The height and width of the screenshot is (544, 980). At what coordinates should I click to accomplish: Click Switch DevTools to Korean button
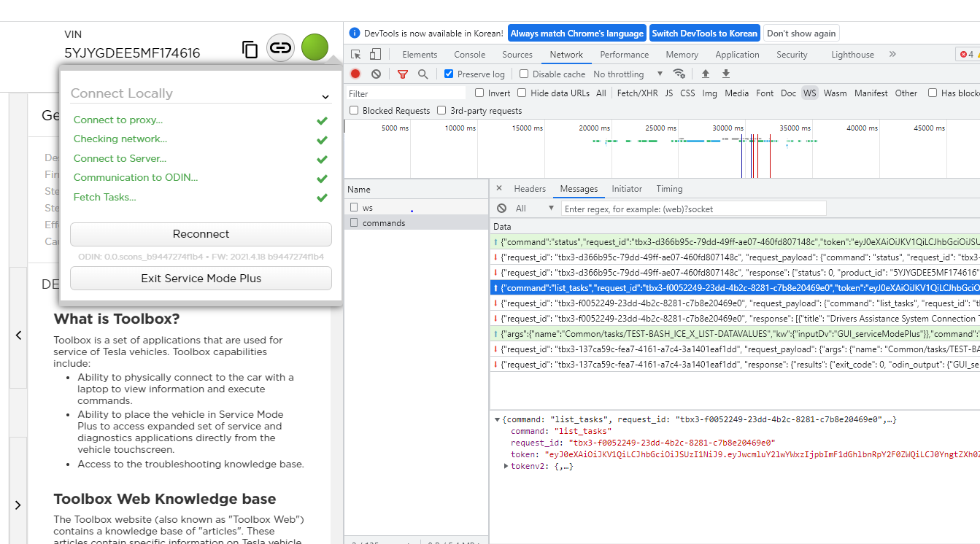click(x=705, y=33)
